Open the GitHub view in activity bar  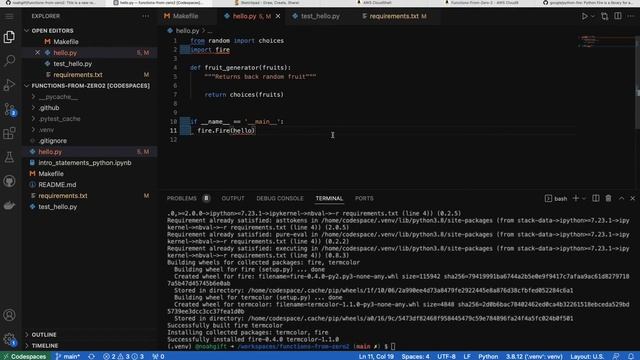coord(9,181)
